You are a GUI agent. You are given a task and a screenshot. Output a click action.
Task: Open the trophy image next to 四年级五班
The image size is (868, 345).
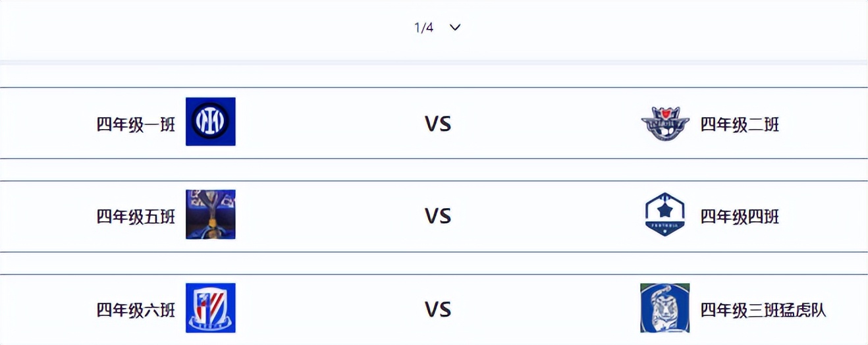click(210, 215)
